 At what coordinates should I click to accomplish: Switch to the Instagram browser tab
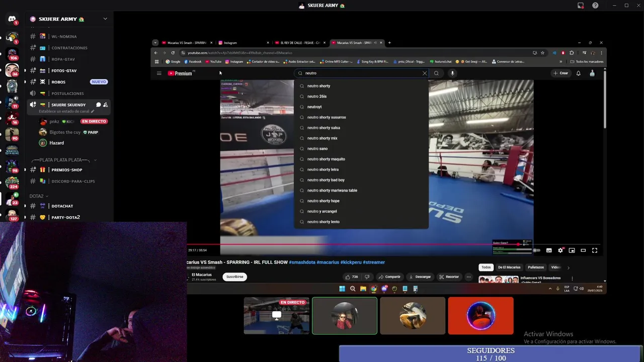pos(244,43)
